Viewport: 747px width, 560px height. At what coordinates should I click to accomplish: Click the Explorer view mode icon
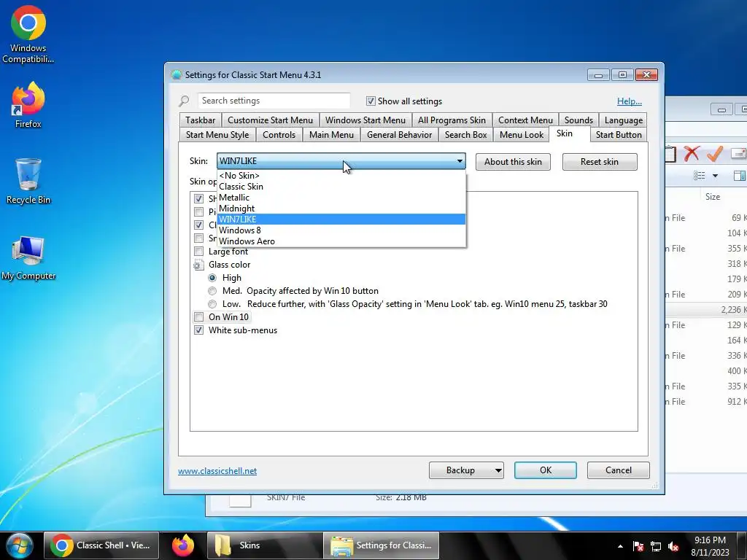point(700,176)
